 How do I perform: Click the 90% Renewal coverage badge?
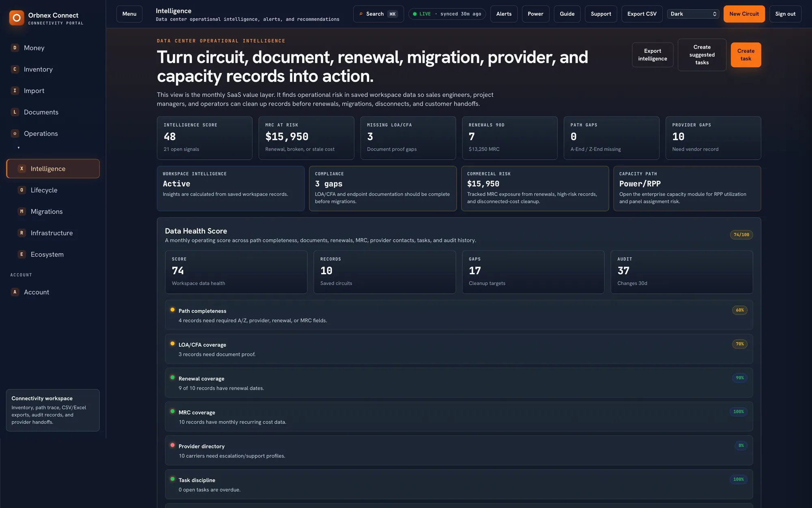click(x=740, y=378)
